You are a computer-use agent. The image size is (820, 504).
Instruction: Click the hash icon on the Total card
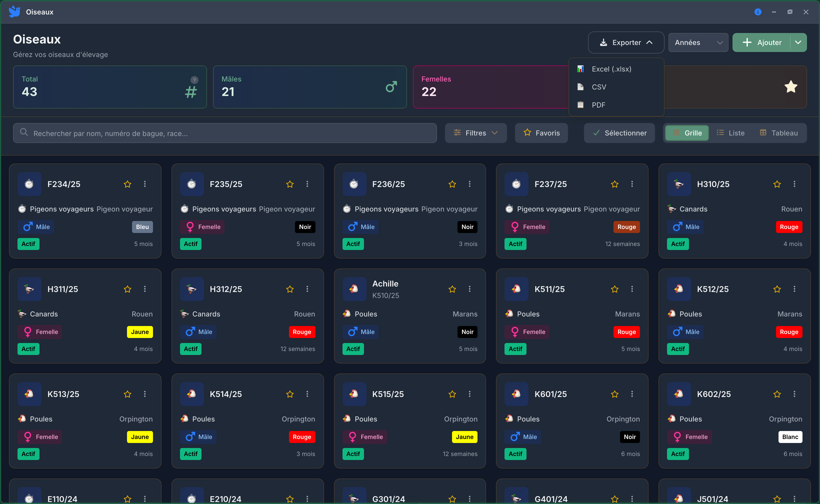pyautogui.click(x=191, y=92)
